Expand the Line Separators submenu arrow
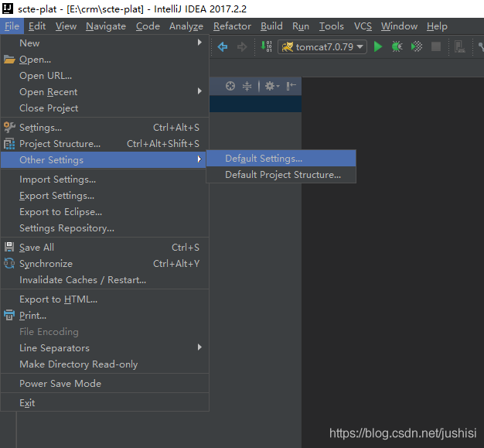Screen dimensions: 484x448 199,347
